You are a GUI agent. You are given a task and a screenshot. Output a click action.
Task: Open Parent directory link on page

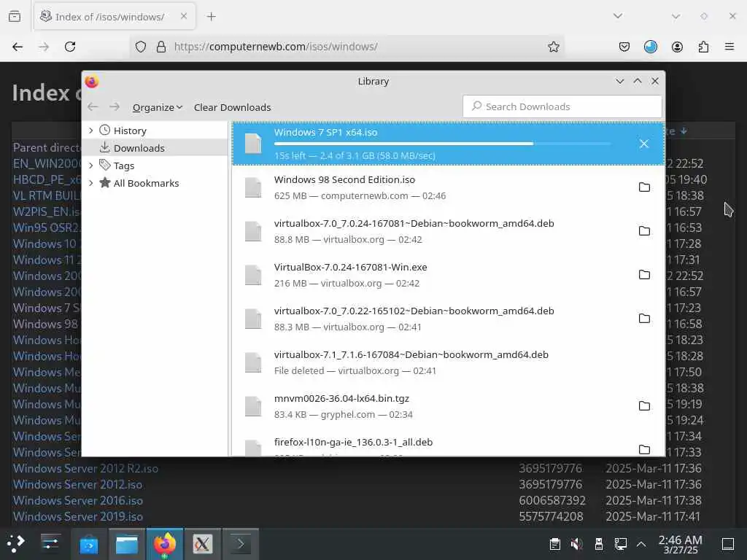tap(47, 147)
